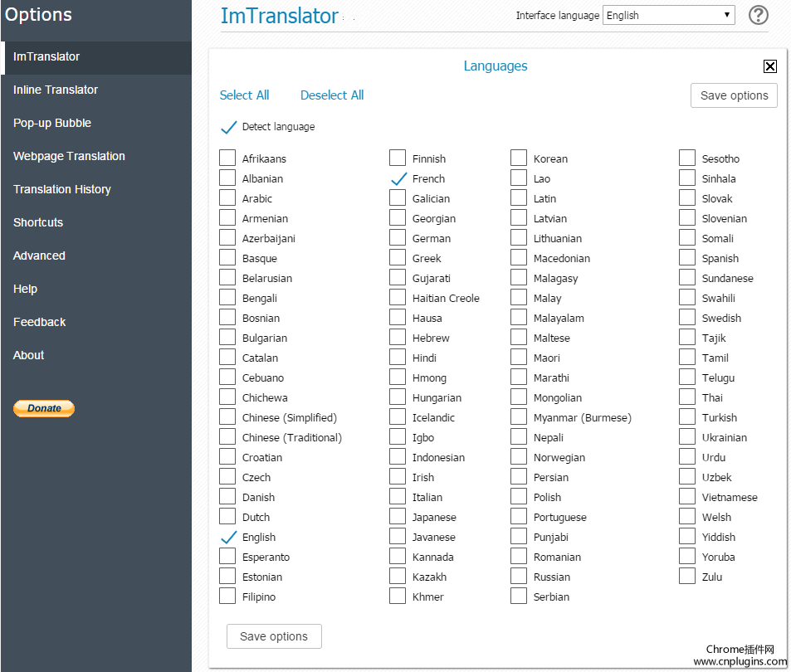Screen dimensions: 791x672
Task: Click the bottom Save options button
Action: coord(274,636)
